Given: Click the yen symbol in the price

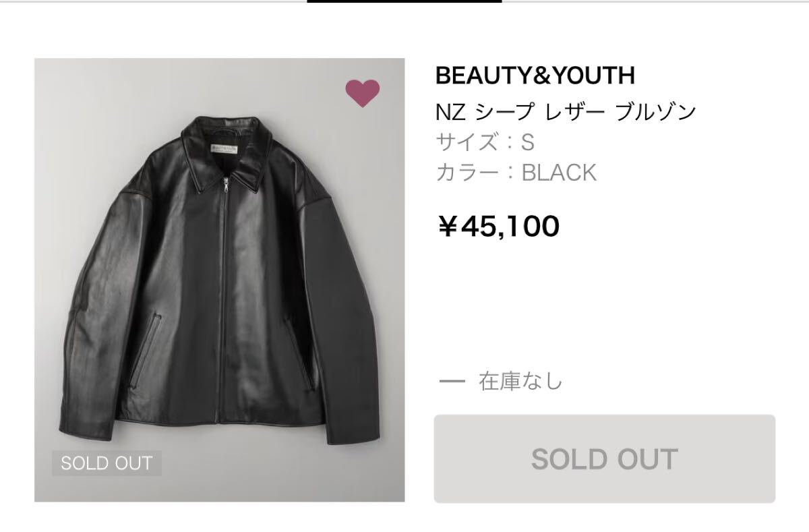Looking at the screenshot, I should [448, 227].
